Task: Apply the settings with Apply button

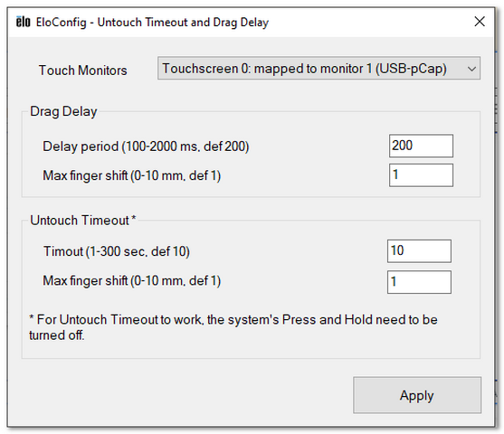Action: point(417,395)
